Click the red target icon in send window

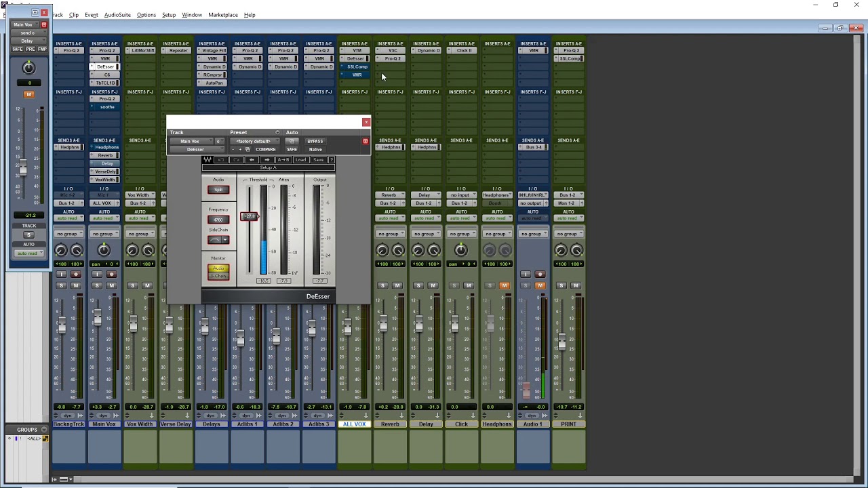44,24
